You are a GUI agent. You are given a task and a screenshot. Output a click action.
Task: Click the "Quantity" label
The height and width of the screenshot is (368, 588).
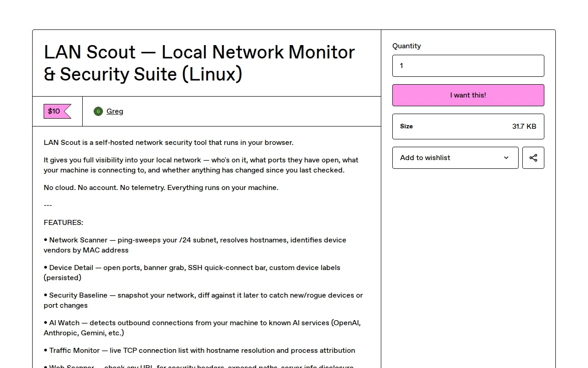point(407,46)
